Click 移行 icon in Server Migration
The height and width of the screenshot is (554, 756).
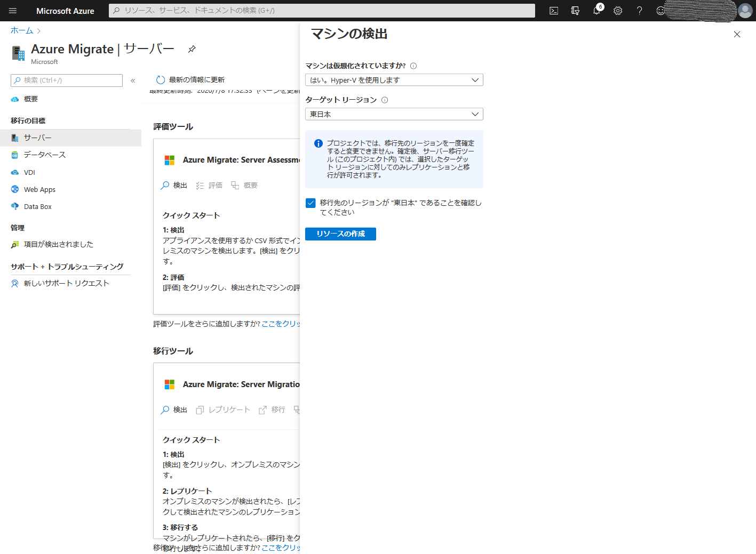[262, 410]
